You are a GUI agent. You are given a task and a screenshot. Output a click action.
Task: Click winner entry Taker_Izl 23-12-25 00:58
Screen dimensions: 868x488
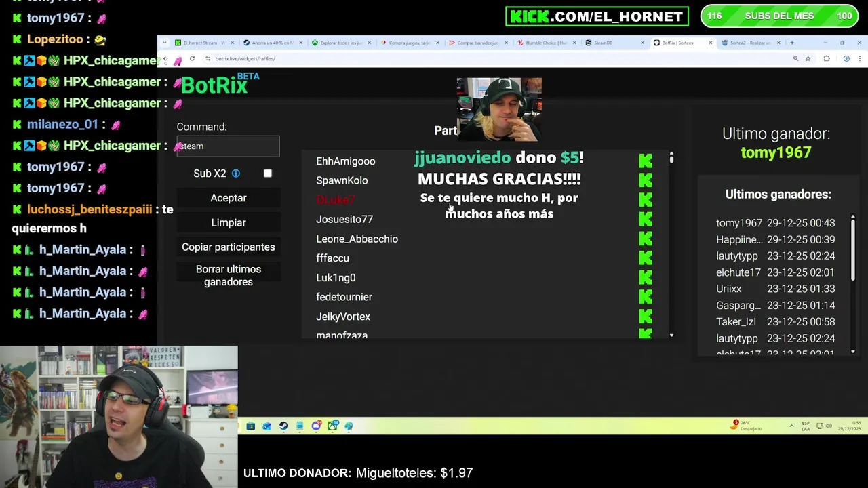pos(775,322)
